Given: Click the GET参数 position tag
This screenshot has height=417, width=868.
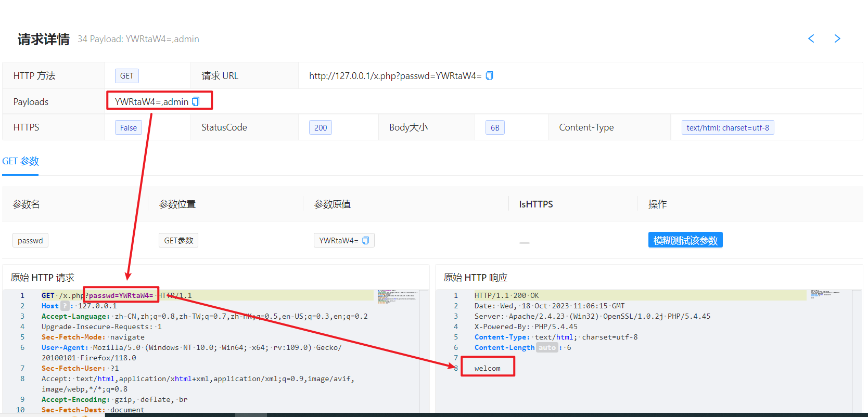Looking at the screenshot, I should (x=178, y=240).
